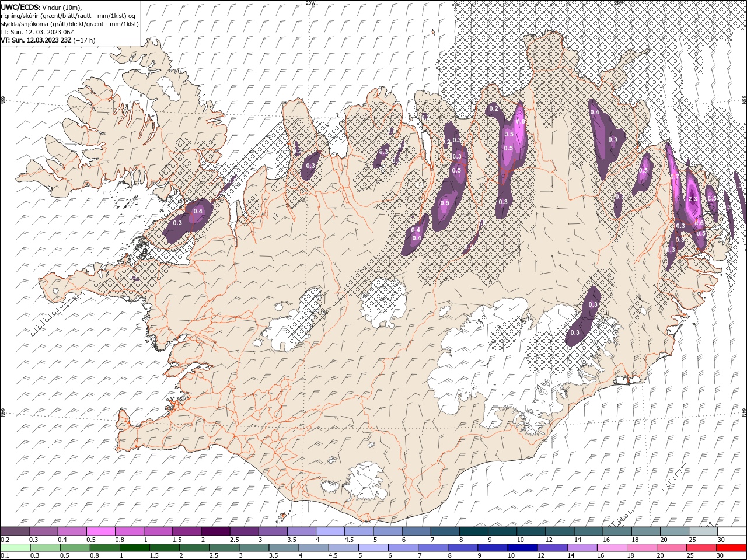Click the snow legend swatch between 0.3 and 0.4
The height and width of the screenshot is (560, 747).
click(x=44, y=531)
